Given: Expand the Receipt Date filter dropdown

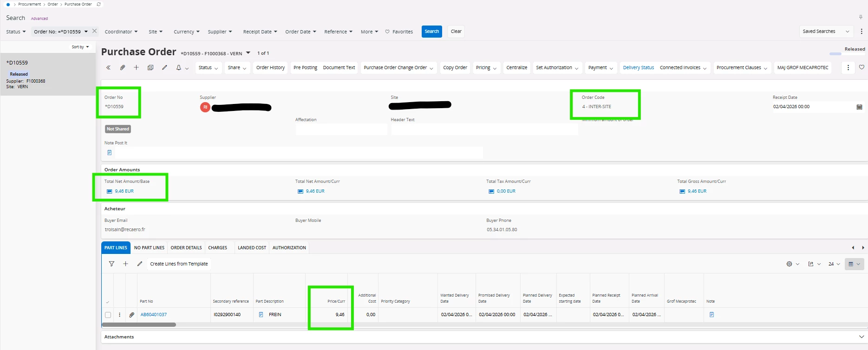Looking at the screenshot, I should pyautogui.click(x=260, y=32).
